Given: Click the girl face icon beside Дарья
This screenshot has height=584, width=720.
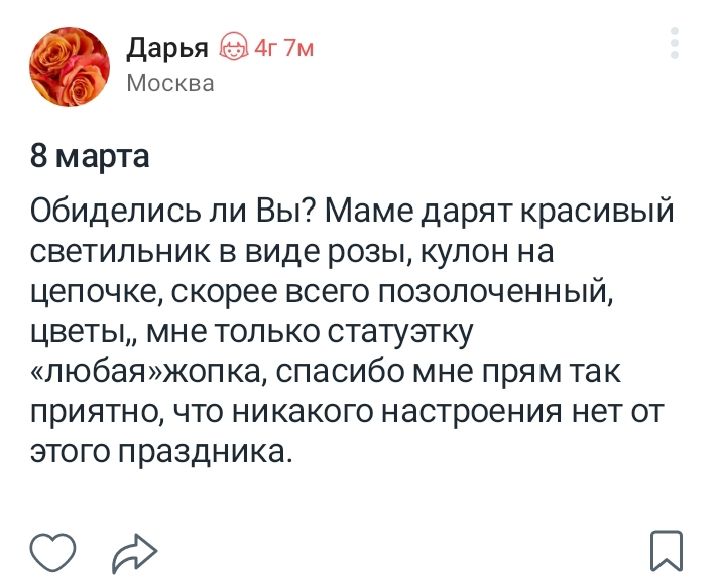Looking at the screenshot, I should (234, 47).
